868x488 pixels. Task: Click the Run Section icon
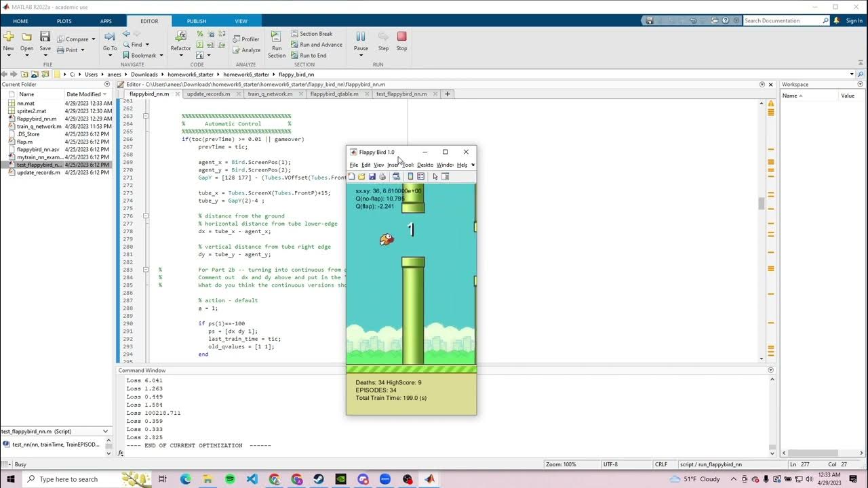[276, 37]
